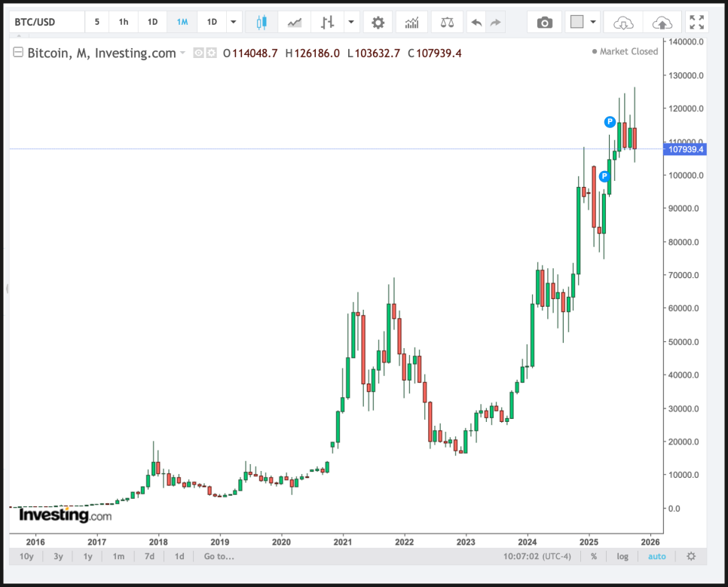Select the 10y time range
This screenshot has width=728, height=587.
coord(26,556)
